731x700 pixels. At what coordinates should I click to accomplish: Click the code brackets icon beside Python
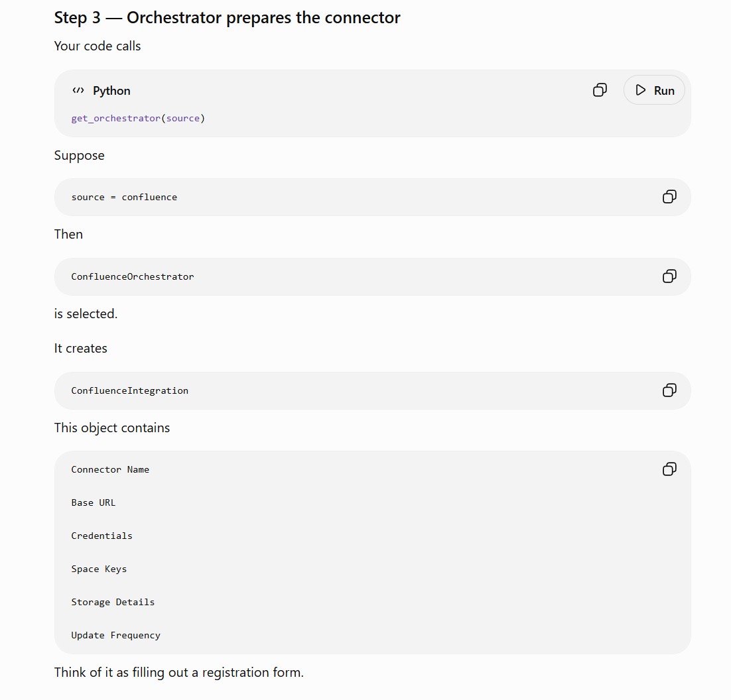pyautogui.click(x=78, y=90)
